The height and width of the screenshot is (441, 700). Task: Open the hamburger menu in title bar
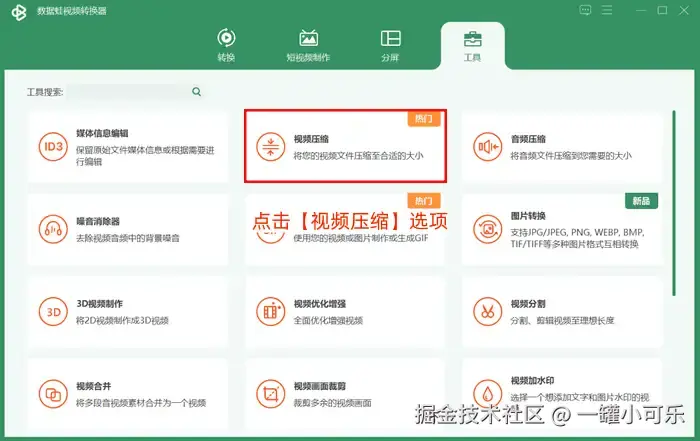pyautogui.click(x=607, y=10)
